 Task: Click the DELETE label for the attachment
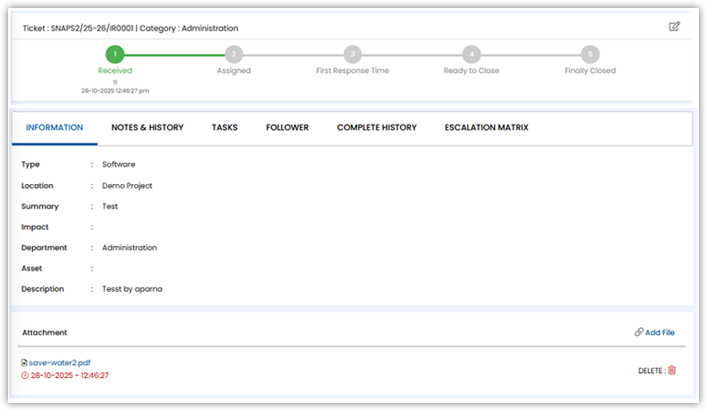tap(650, 371)
